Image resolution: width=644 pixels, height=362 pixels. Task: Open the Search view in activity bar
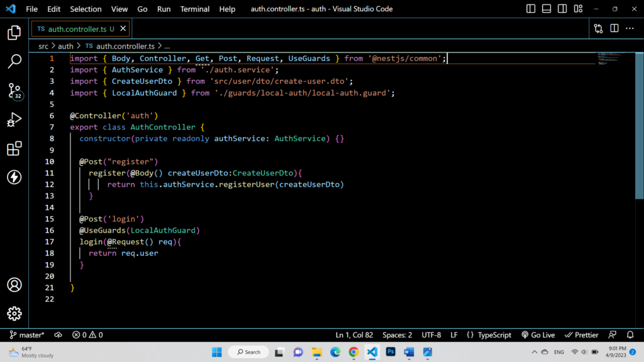[14, 61]
